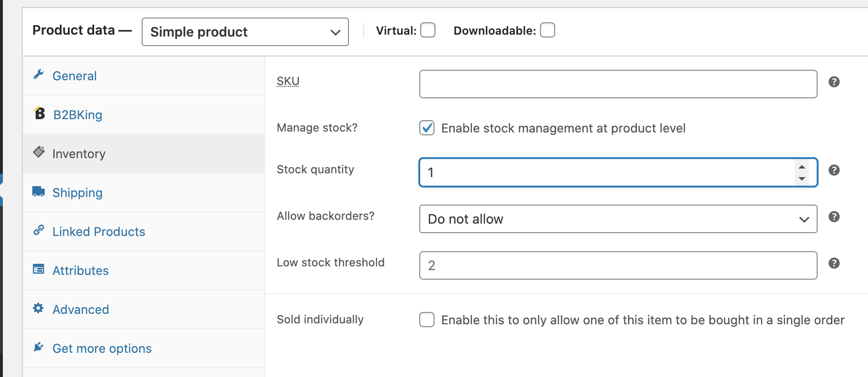Click the Shipping truck icon
This screenshot has width=868, height=377.
click(x=39, y=191)
